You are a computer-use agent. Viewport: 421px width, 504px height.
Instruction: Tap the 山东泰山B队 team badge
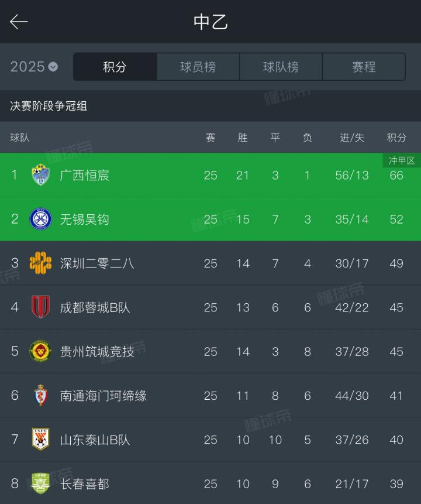click(41, 440)
